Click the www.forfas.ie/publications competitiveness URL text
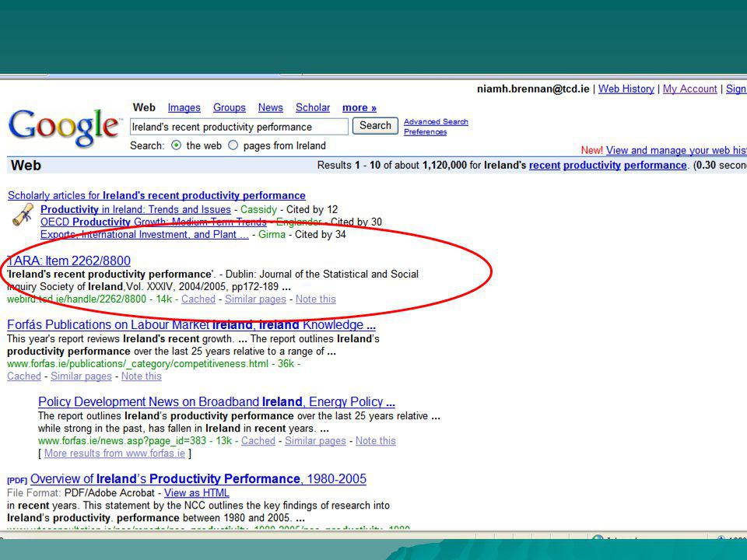The width and height of the screenshot is (747, 560). 138,364
